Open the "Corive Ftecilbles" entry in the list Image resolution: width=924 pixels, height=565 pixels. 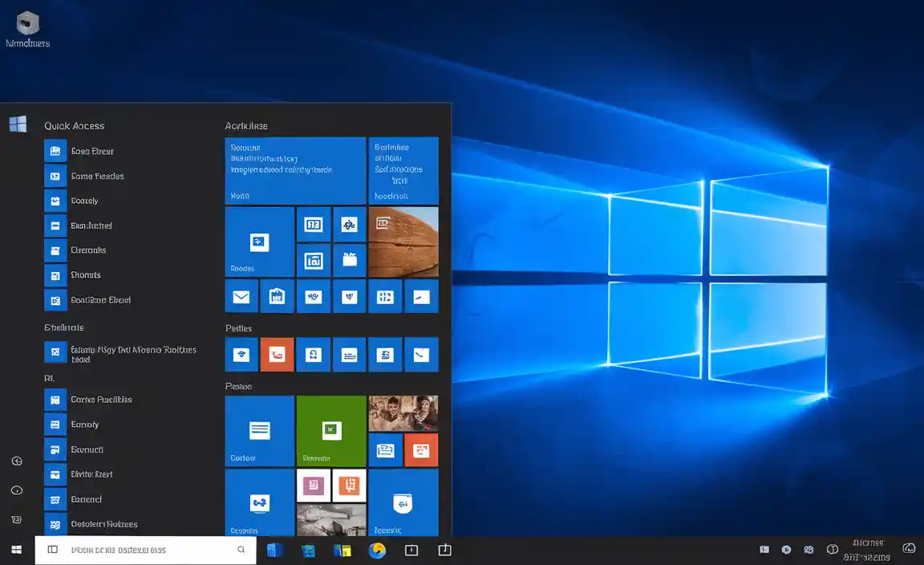101,400
